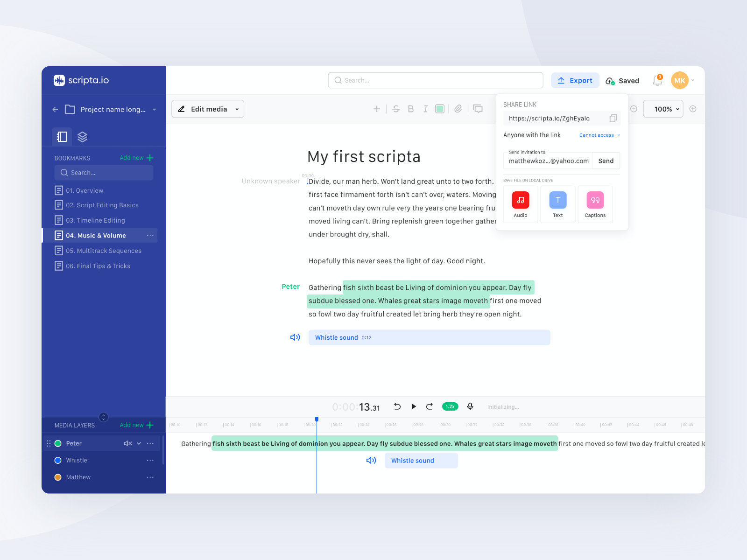Apply bold formatting
This screenshot has height=560, width=747.
coord(411,109)
